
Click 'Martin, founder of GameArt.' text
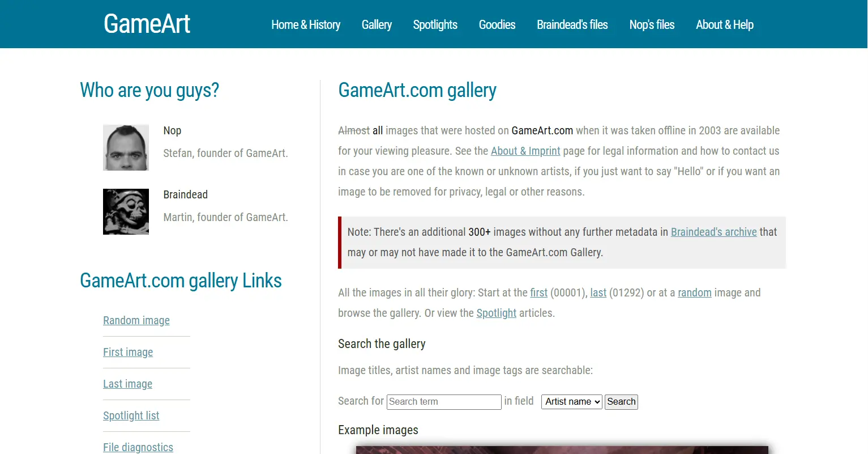pyautogui.click(x=225, y=217)
